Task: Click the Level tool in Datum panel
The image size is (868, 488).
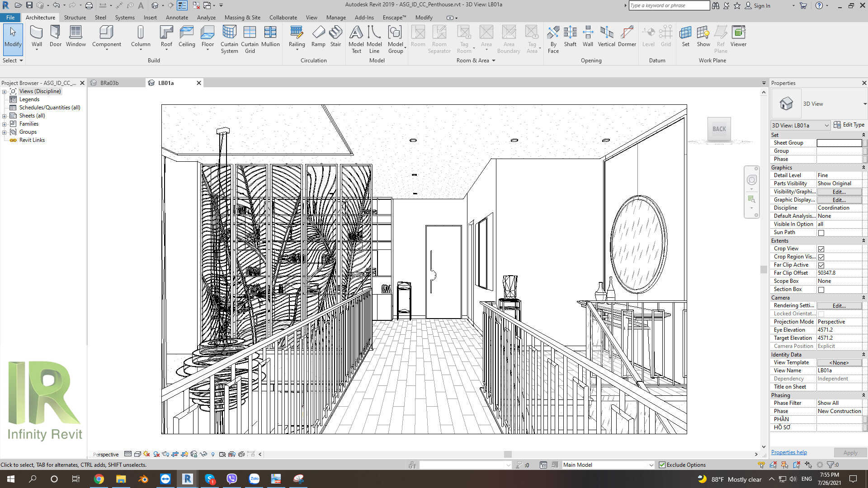Action: coord(648,36)
